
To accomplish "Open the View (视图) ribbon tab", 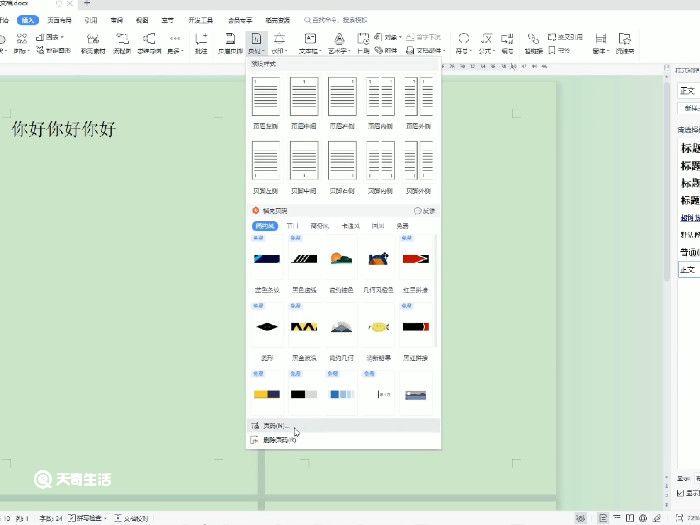I will (x=142, y=20).
